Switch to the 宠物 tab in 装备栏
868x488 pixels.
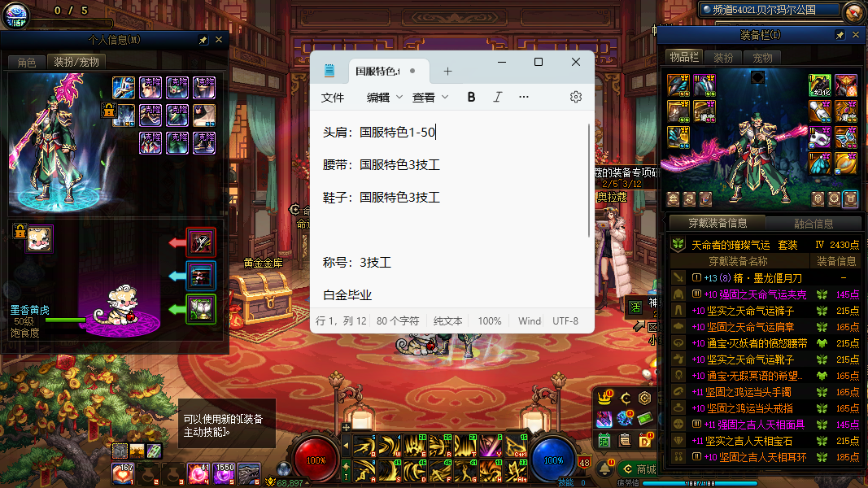pyautogui.click(x=762, y=57)
